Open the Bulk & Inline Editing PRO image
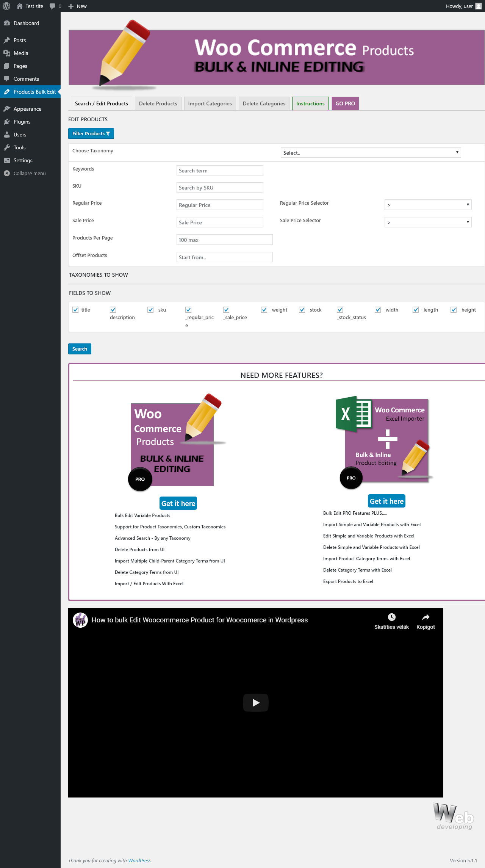This screenshot has width=485, height=868. point(177,442)
